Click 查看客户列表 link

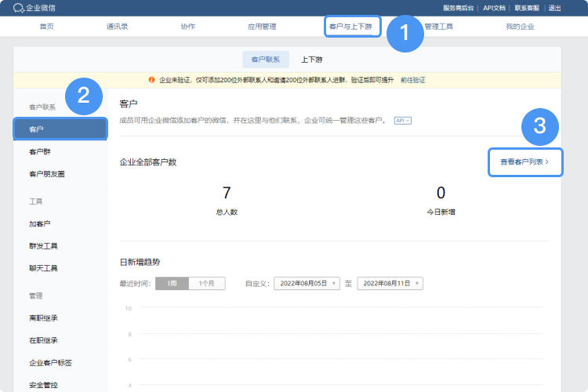(524, 162)
